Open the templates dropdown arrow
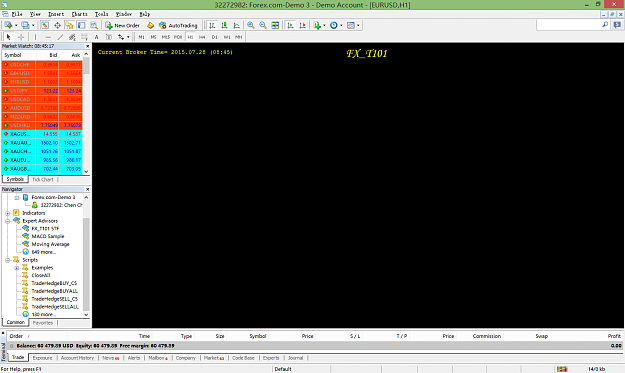The height and width of the screenshot is (373, 625). coord(358,25)
